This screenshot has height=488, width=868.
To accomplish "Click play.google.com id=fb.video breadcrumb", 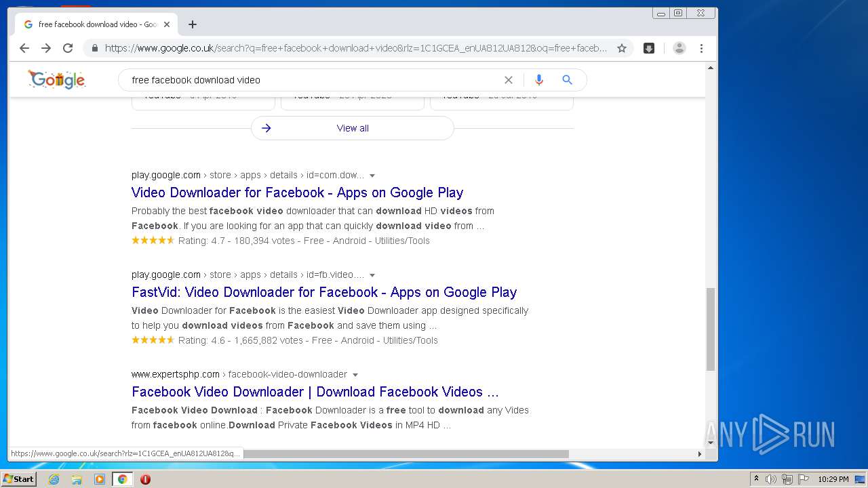I will (x=248, y=274).
